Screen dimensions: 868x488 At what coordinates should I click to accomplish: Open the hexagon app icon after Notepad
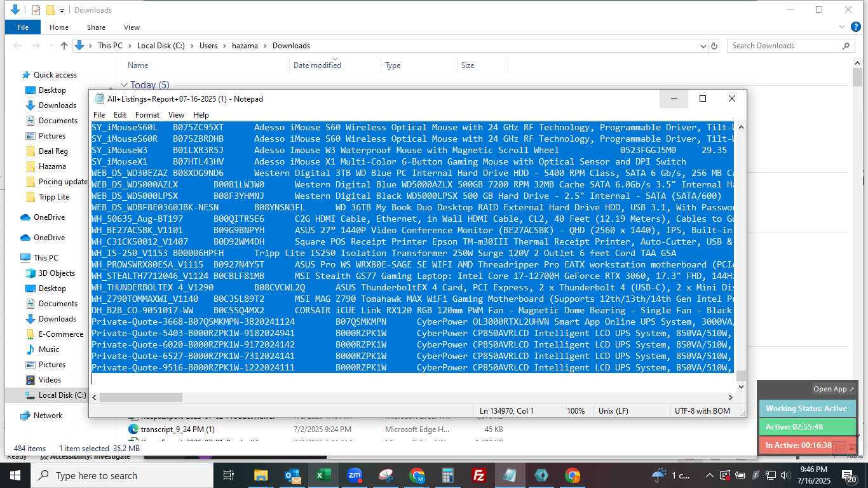(541, 475)
